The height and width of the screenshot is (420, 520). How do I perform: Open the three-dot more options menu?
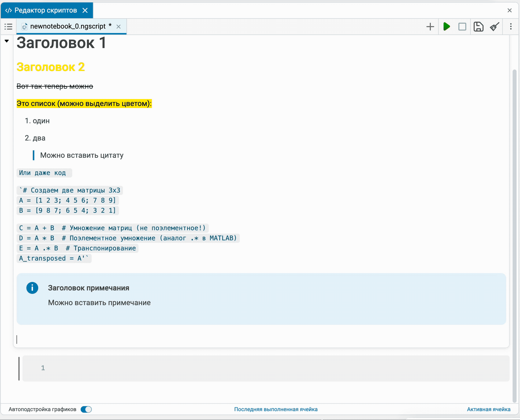[511, 26]
